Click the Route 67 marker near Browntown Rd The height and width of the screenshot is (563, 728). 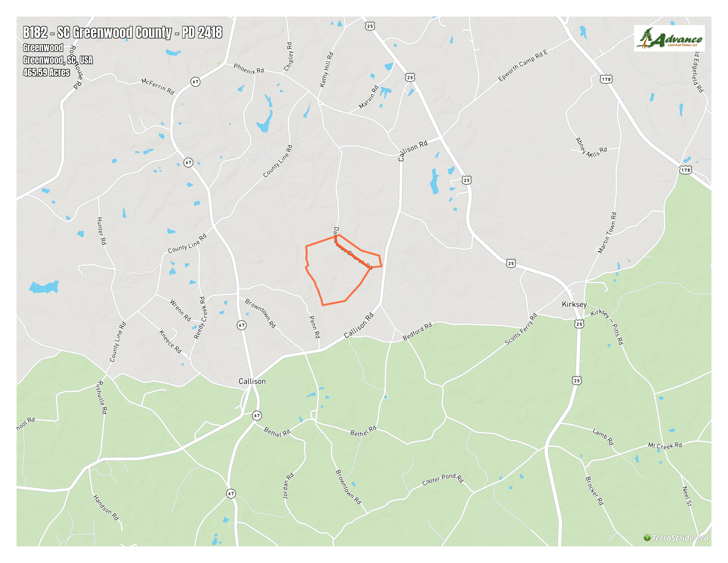tap(242, 325)
